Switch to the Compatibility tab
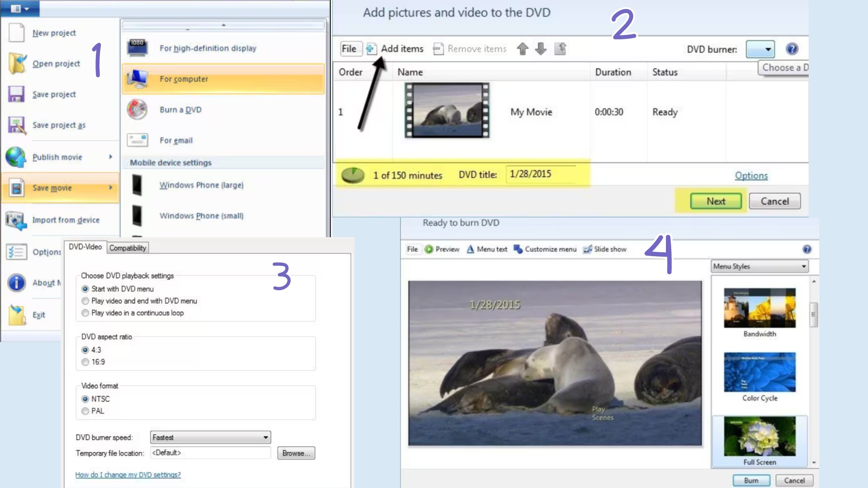Image resolution: width=868 pixels, height=488 pixels. 127,248
